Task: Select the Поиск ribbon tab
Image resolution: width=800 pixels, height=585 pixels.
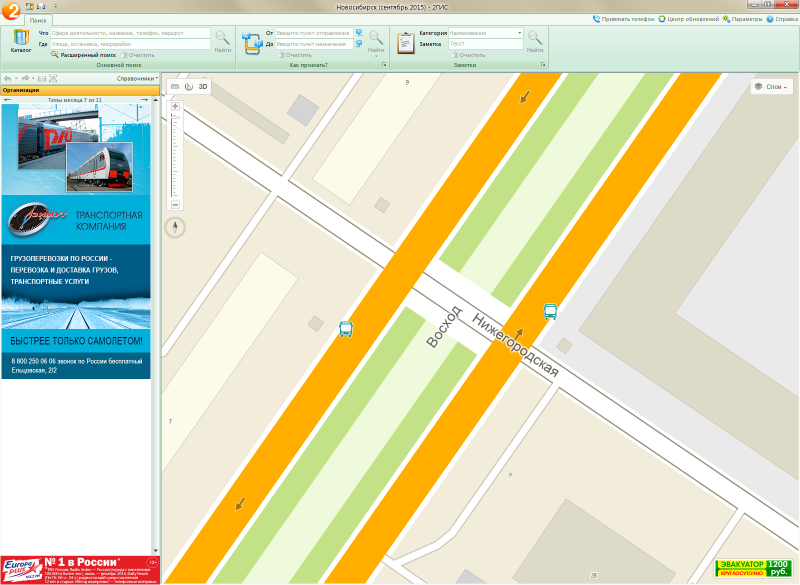Action: (38, 20)
